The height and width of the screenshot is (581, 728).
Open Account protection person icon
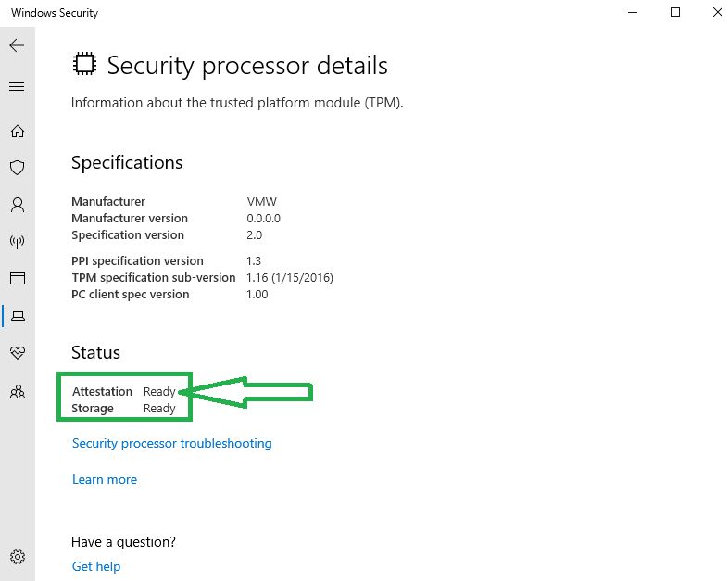17,204
